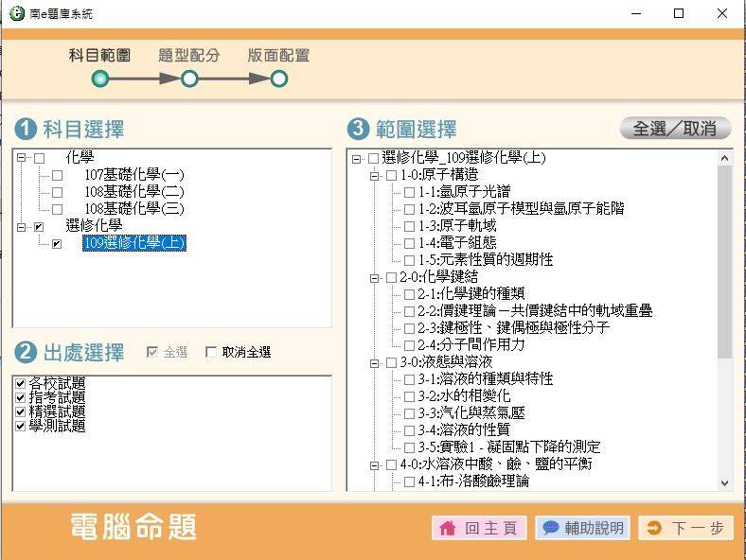The height and width of the screenshot is (560, 746).
Task: Check the 3-5:實驗1 凝固點下降的測定 checkbox
Action: click(x=409, y=447)
